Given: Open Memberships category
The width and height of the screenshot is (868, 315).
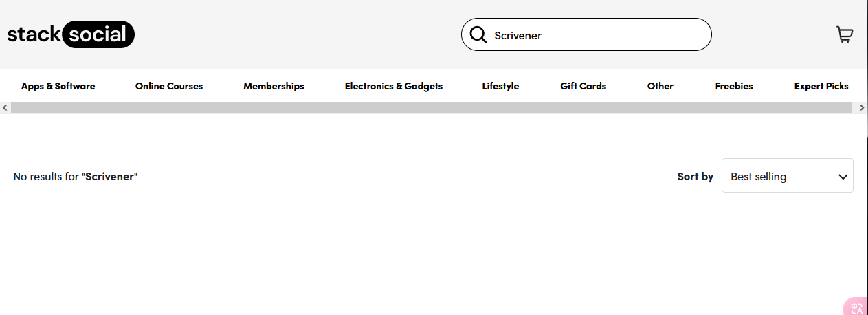Looking at the screenshot, I should pyautogui.click(x=274, y=86).
